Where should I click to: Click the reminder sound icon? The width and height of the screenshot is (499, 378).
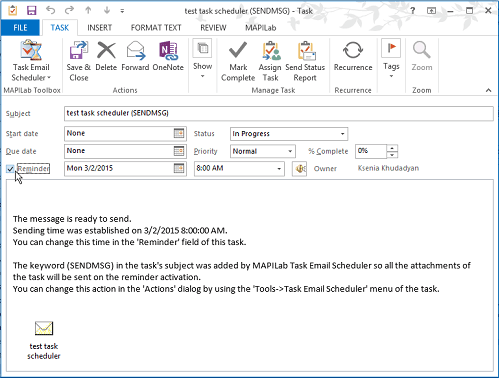(x=299, y=169)
